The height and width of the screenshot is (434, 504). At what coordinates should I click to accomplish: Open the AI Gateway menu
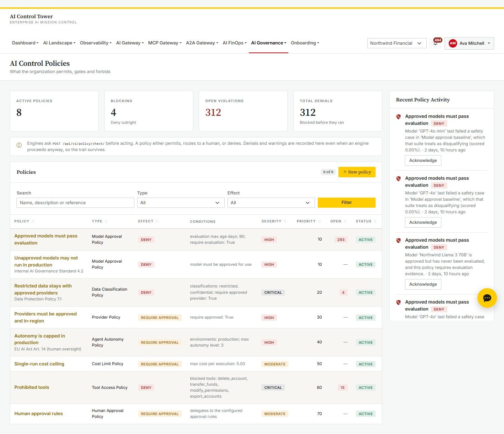[130, 43]
